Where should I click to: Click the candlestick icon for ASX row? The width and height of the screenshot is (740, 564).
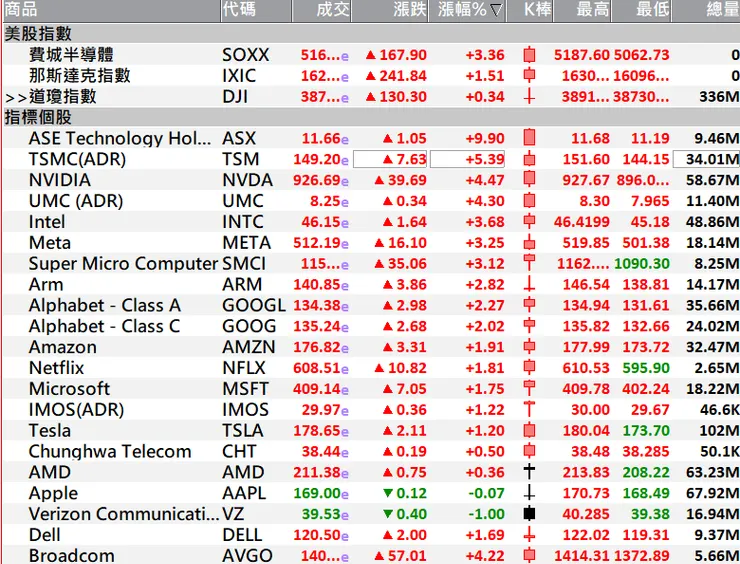530,138
